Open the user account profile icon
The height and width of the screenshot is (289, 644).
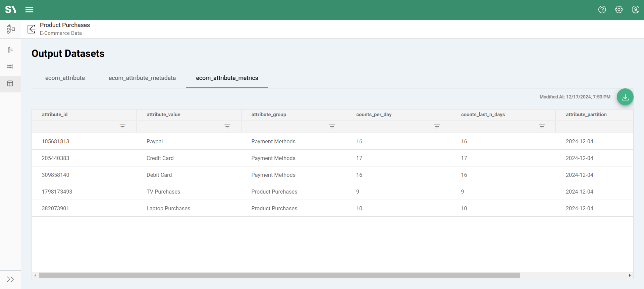pos(636,10)
